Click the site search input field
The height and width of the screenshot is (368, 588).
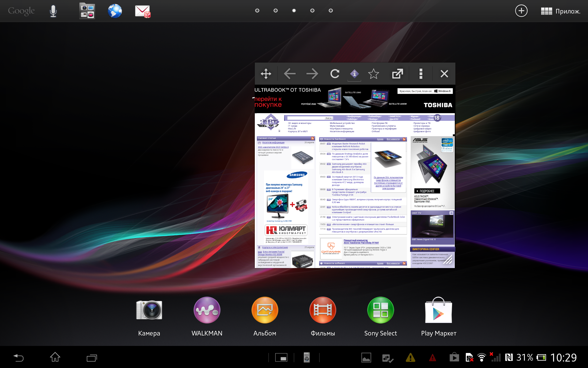tap(306, 118)
